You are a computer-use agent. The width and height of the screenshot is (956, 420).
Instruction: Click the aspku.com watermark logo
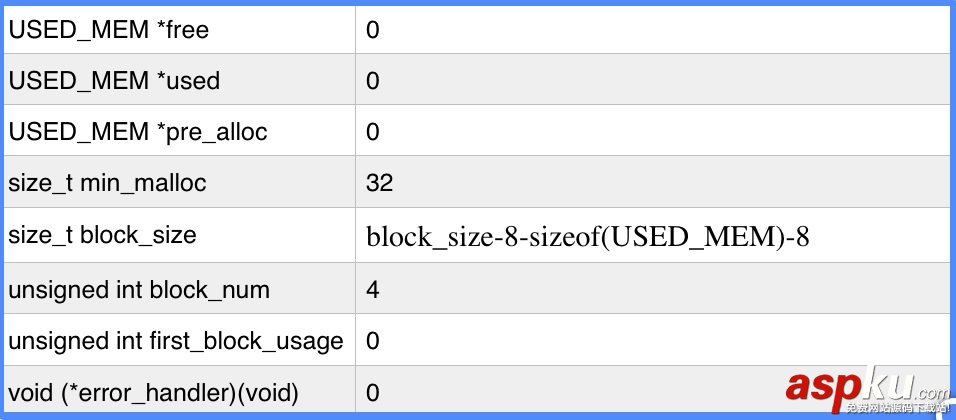point(866,386)
